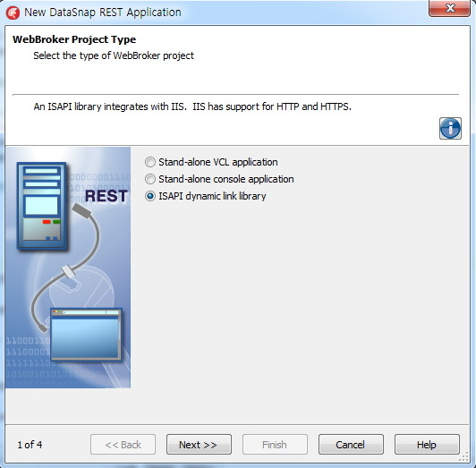Click the 'WebBroker Project Type' heading

coord(74,39)
